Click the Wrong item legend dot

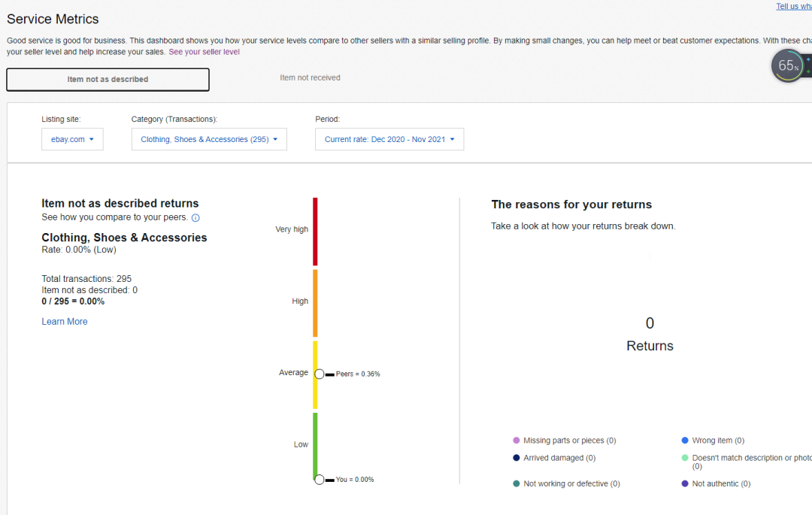(685, 441)
